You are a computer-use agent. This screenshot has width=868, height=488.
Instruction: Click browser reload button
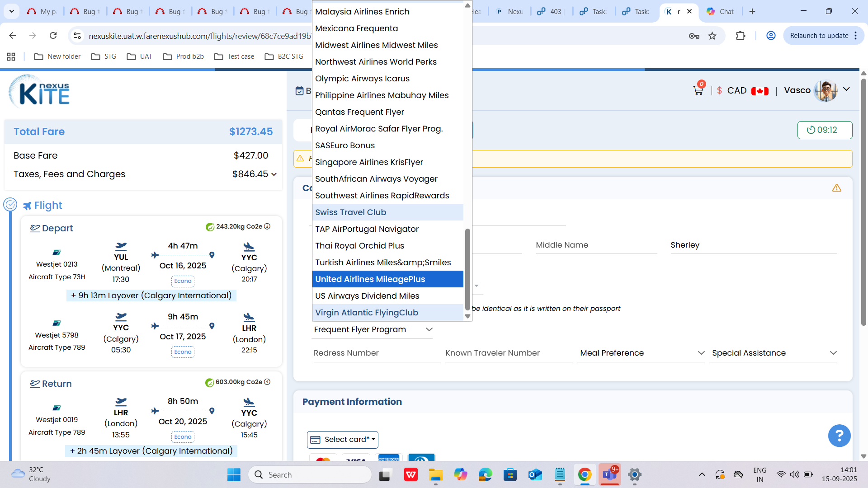(53, 36)
